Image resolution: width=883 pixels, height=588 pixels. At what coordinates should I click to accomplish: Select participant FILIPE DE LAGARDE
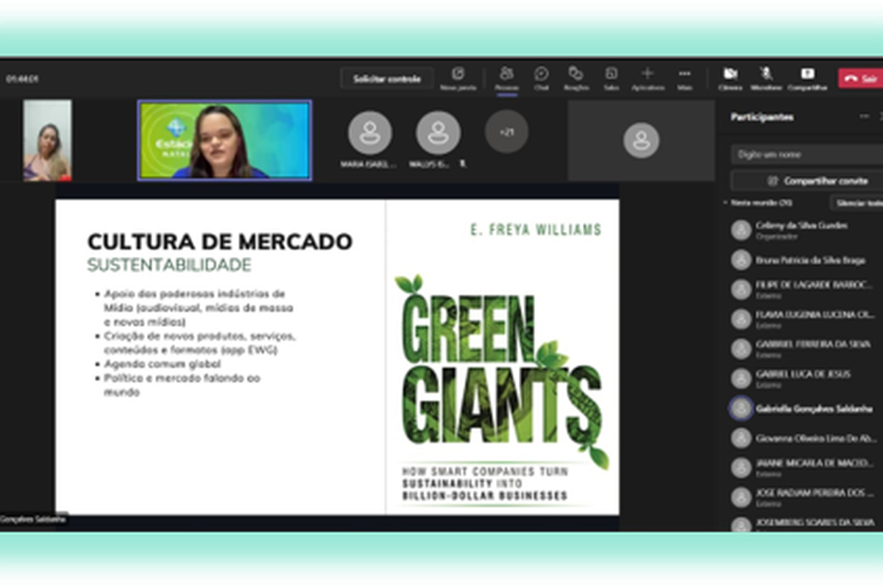tap(805, 289)
